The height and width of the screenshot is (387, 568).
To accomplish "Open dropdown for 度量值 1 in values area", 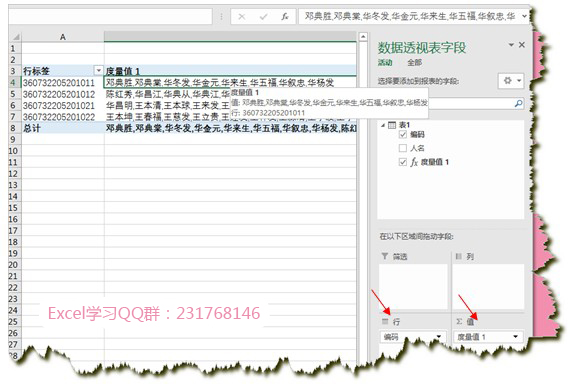I will coord(515,337).
